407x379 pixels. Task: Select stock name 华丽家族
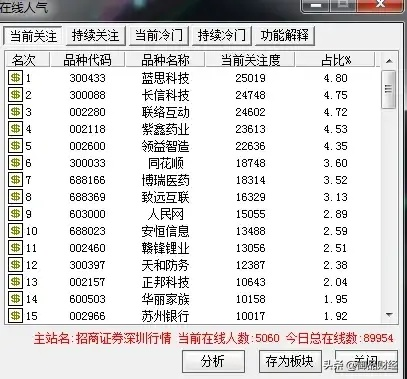point(165,299)
